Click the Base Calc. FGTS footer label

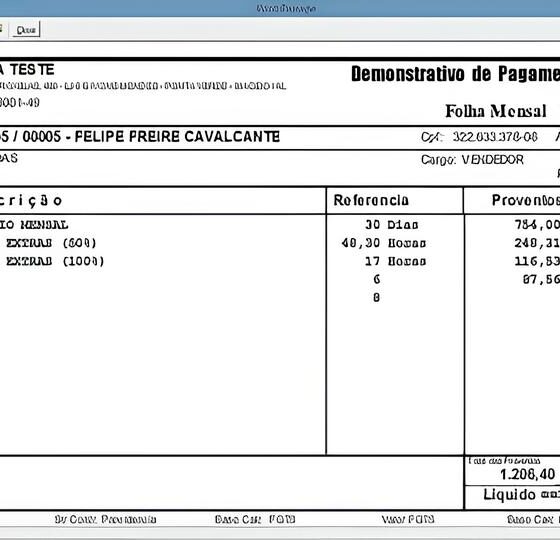coord(255,519)
